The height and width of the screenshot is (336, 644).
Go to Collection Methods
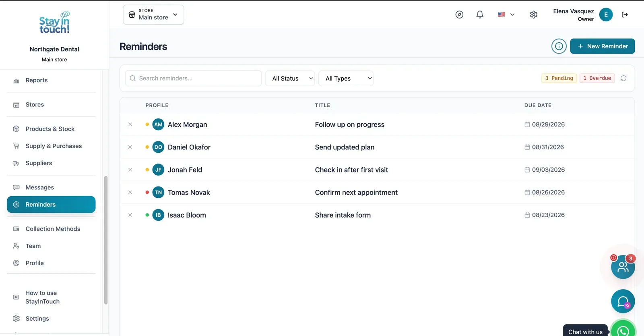pos(51,229)
